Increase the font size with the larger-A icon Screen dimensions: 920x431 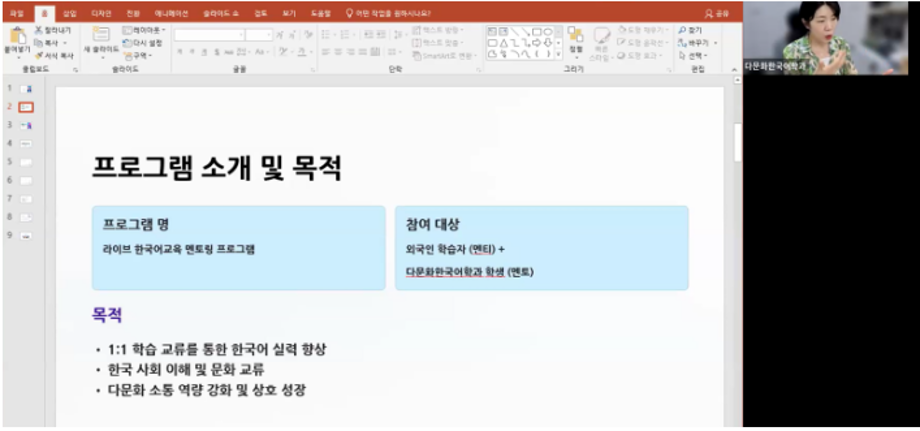[280, 35]
